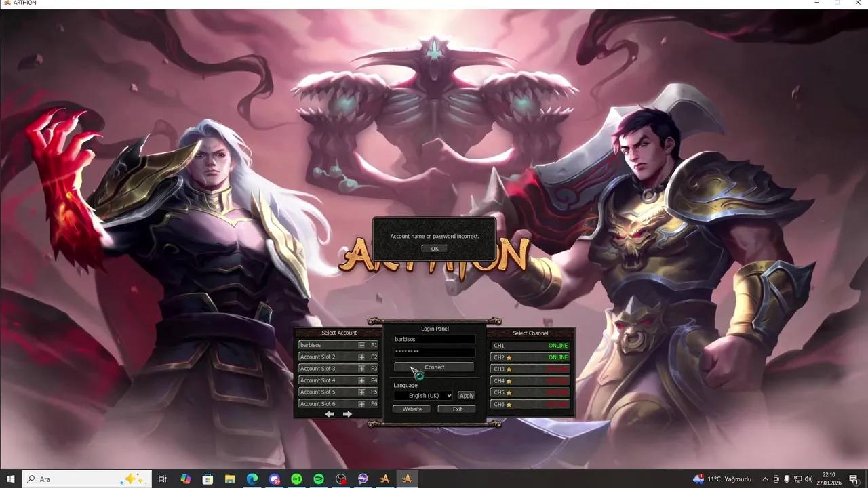Open Spotify from the taskbar
Viewport: 868px width, 488px height.
click(319, 479)
